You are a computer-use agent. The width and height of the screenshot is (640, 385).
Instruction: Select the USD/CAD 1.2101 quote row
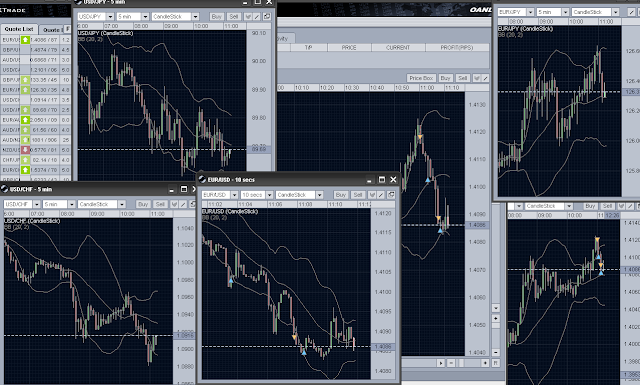click(x=36, y=70)
